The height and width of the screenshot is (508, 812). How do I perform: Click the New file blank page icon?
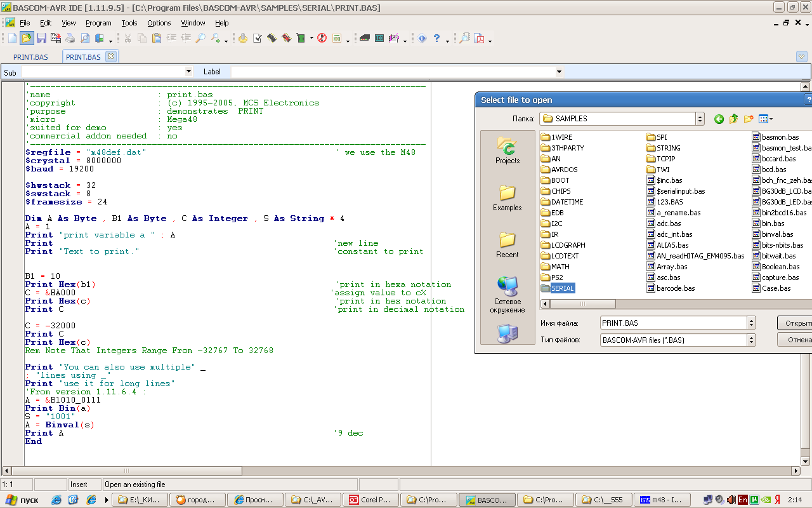[x=12, y=38]
